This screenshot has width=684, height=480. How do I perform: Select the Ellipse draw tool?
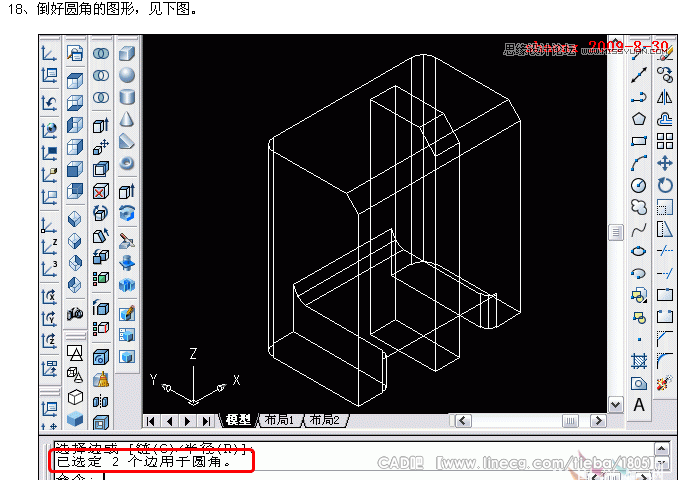click(x=639, y=251)
